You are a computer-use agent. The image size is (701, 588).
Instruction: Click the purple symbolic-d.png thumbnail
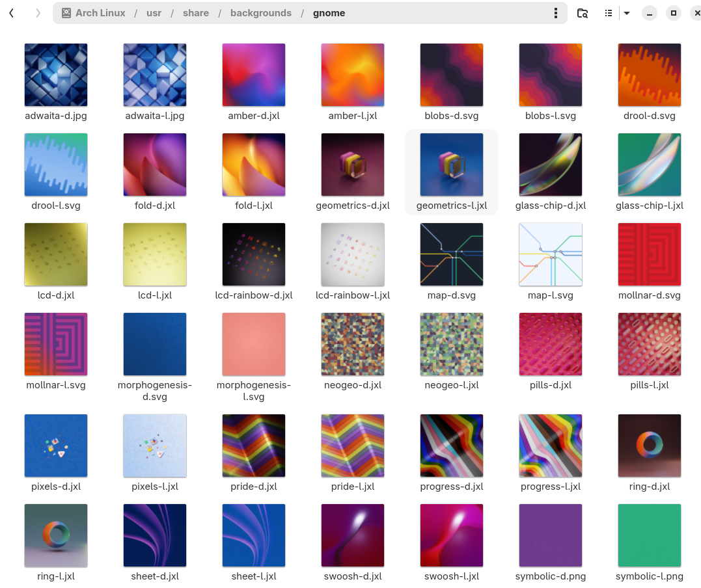tap(551, 535)
